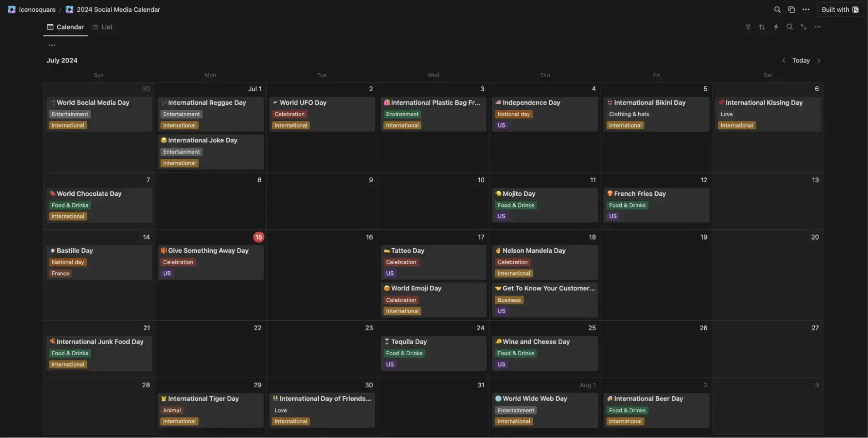Click the lightning automations icon
The height and width of the screenshot is (438, 868).
[776, 27]
